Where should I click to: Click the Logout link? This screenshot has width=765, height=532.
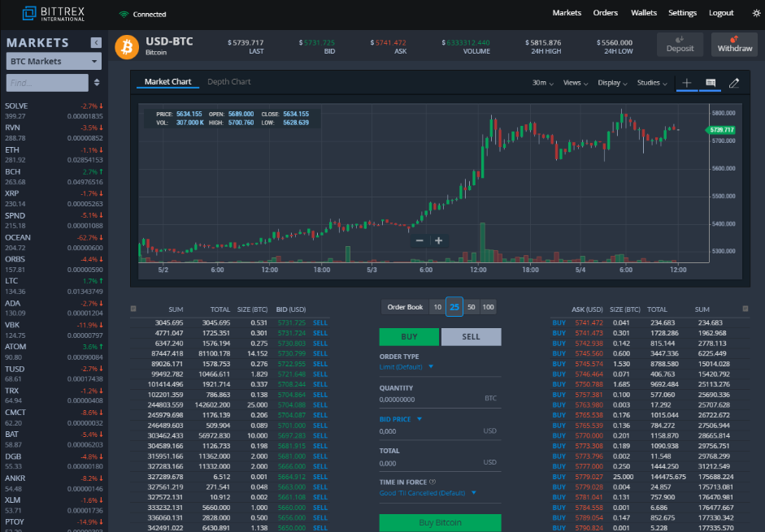point(721,13)
